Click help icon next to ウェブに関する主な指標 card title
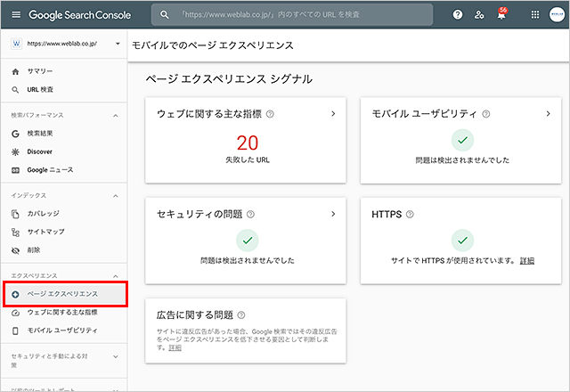The width and height of the screenshot is (570, 392). coord(270,114)
